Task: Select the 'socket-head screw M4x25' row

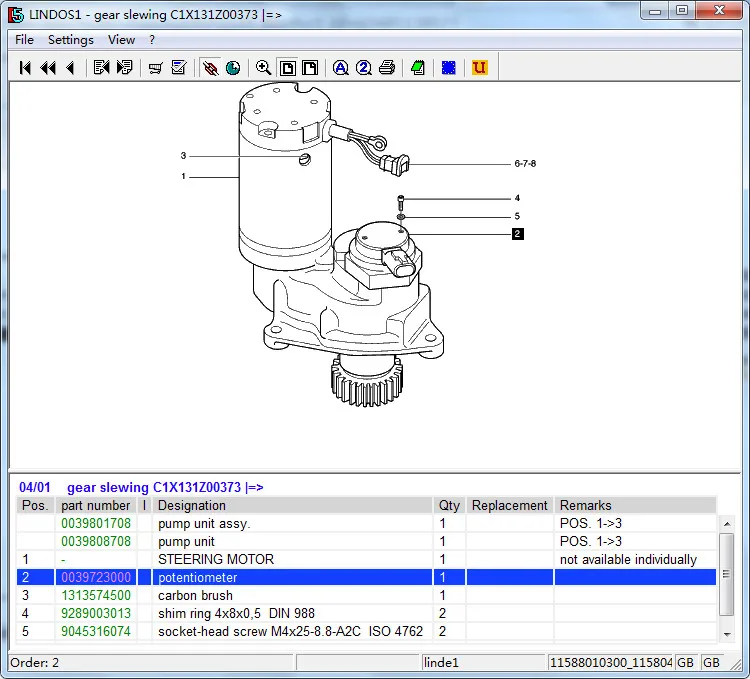Action: [x=366, y=631]
